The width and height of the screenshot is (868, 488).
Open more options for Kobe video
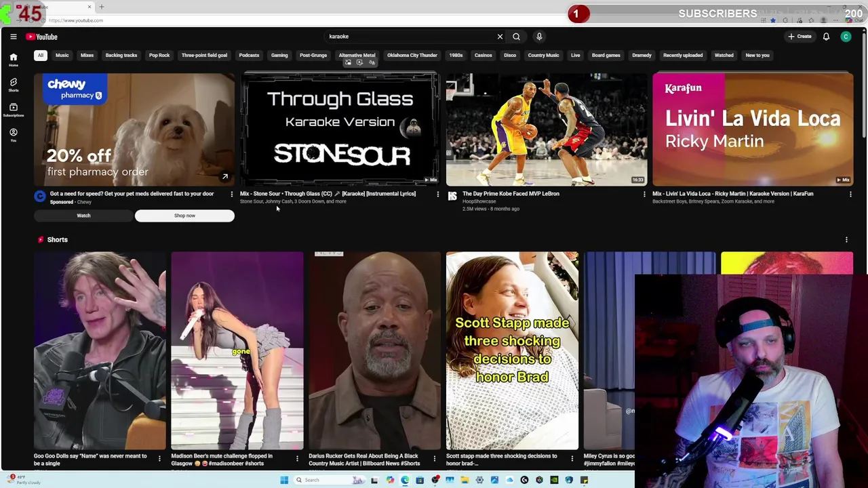(x=644, y=195)
